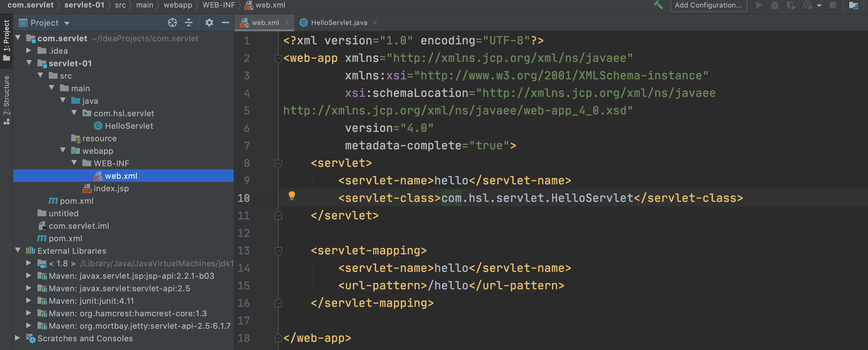Select index.jsp in the project tree

111,188
